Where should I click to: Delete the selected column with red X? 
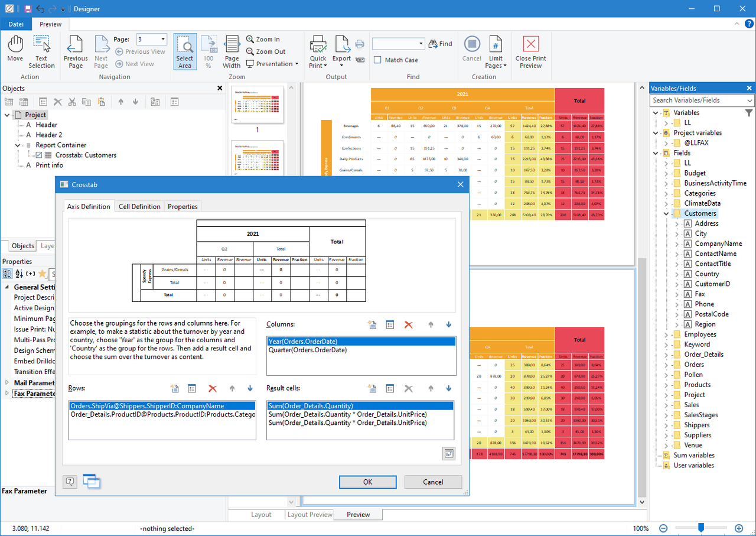pos(408,324)
